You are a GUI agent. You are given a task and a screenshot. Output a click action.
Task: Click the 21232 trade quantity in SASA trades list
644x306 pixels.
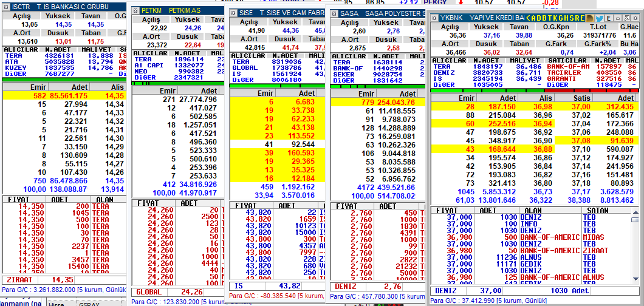point(404,266)
